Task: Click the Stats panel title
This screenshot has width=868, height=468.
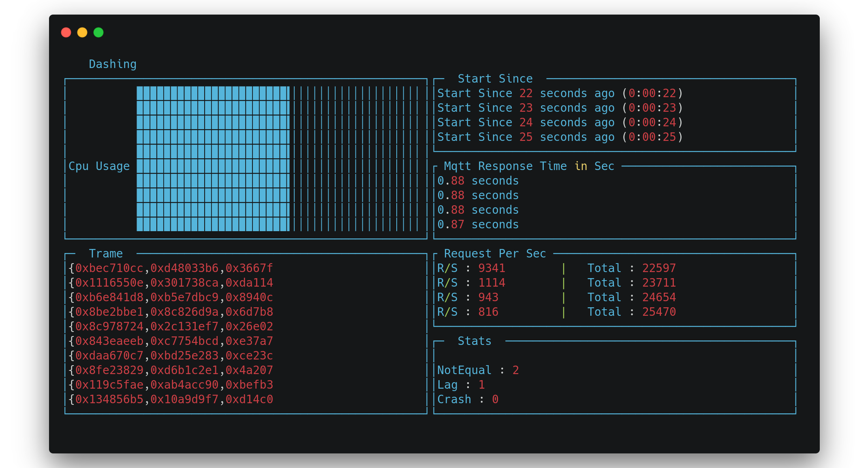Action: click(x=474, y=341)
